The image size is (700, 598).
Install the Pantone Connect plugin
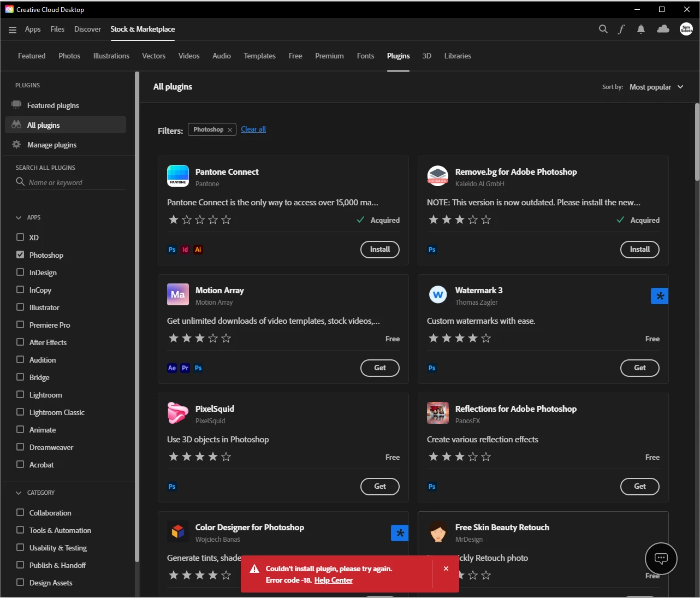point(380,250)
